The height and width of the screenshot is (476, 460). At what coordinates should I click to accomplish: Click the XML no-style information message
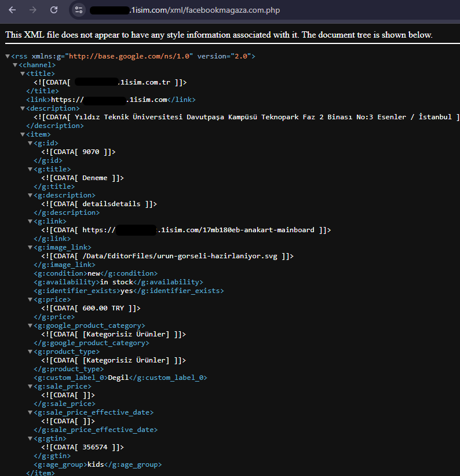218,35
